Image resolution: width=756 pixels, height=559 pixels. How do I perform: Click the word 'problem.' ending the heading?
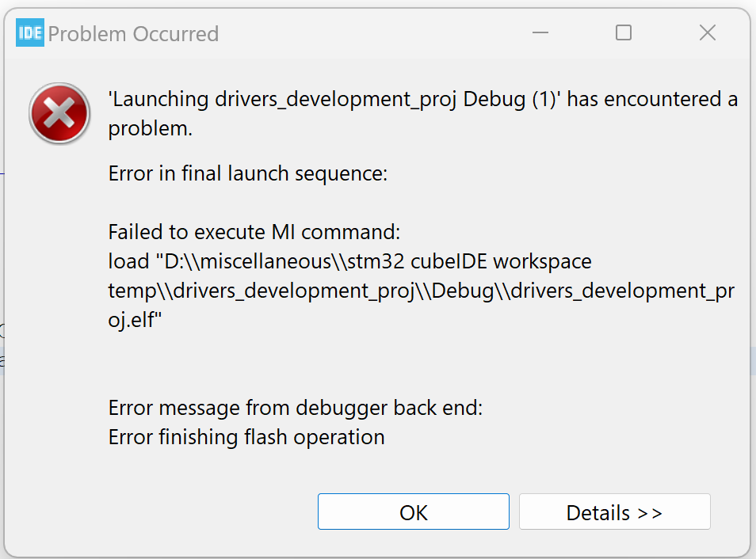(x=151, y=128)
